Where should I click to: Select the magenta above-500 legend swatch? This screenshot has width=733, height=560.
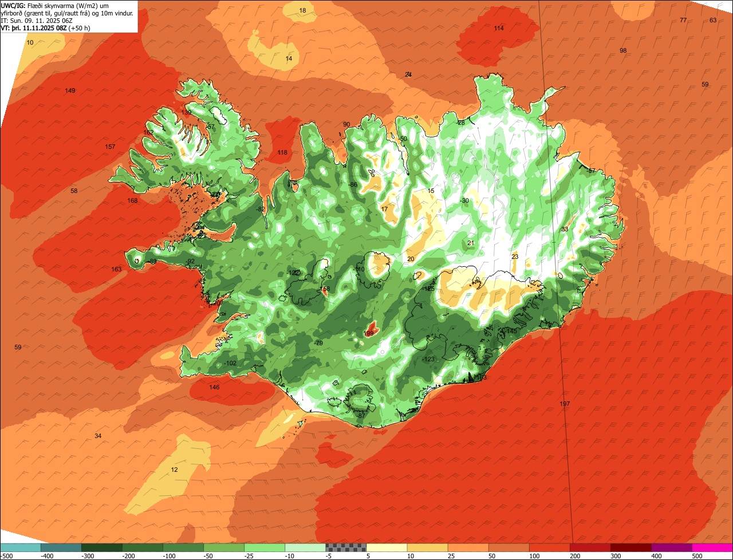click(x=712, y=547)
